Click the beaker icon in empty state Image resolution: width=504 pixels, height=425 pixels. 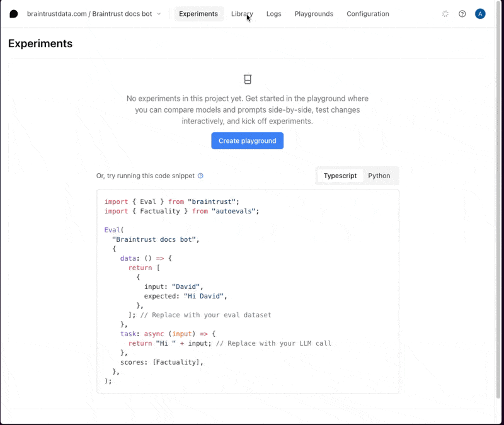click(x=248, y=79)
